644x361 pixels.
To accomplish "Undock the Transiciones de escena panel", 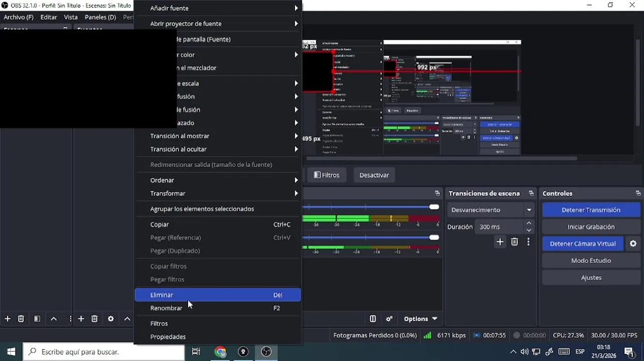I will coord(531,194).
